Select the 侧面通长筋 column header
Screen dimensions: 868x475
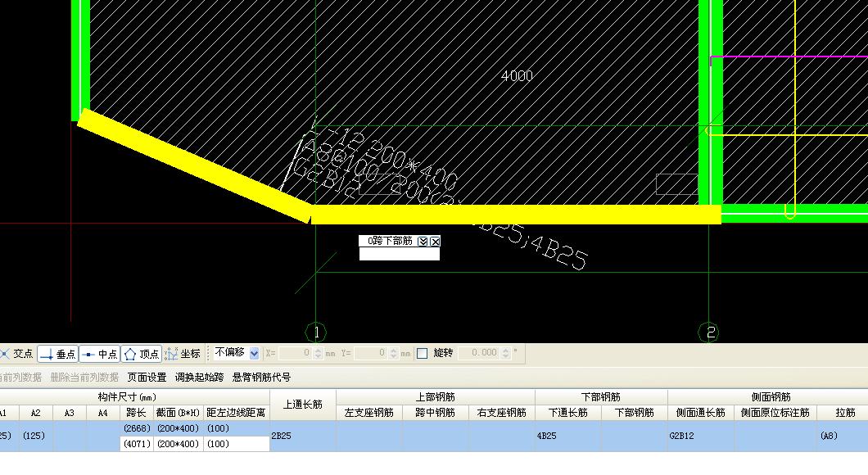(701, 413)
